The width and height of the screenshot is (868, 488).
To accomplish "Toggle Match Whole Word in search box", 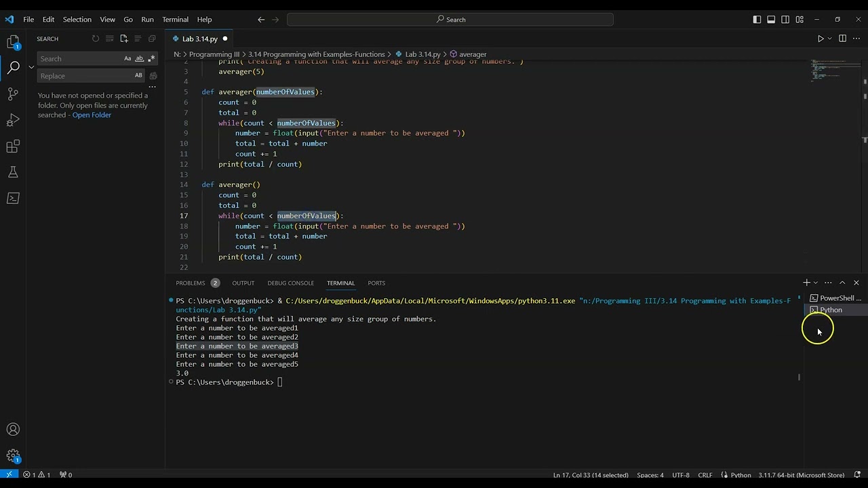I will pos(138,59).
